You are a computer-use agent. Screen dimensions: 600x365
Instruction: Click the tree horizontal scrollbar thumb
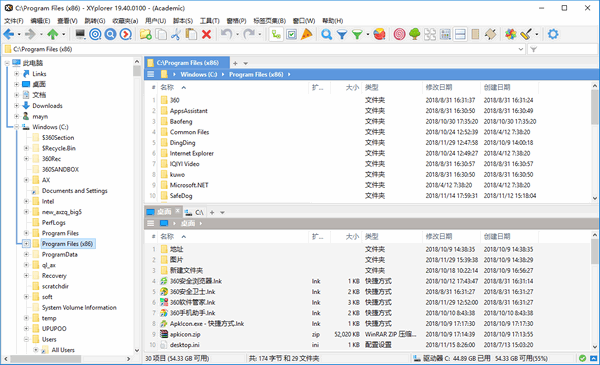[x=45, y=359]
